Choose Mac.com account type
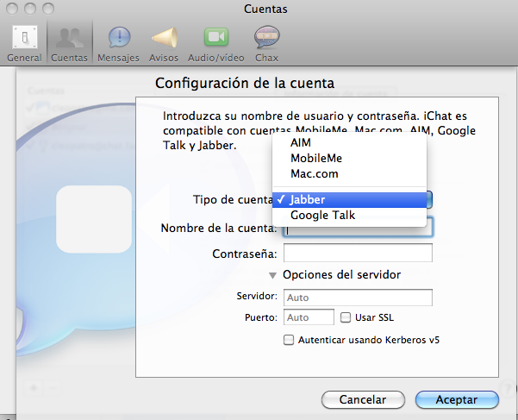 [349, 174]
